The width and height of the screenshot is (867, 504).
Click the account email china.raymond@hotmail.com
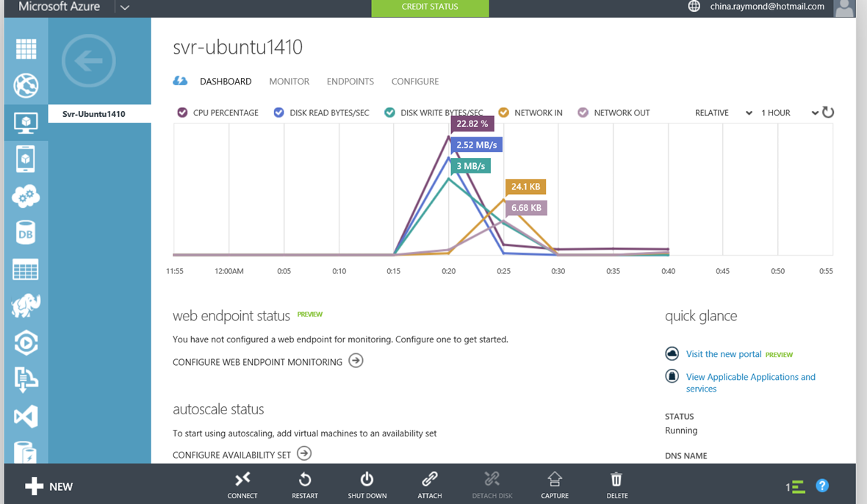click(767, 6)
